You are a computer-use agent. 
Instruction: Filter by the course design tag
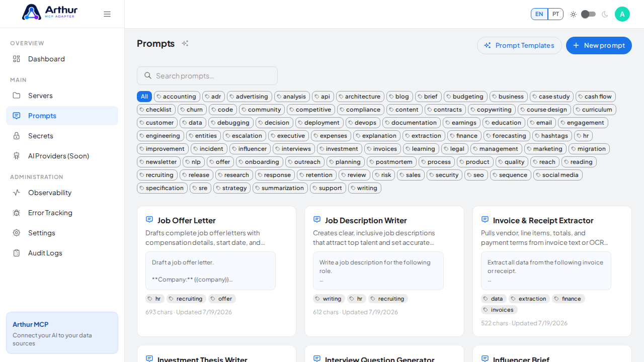544,110
